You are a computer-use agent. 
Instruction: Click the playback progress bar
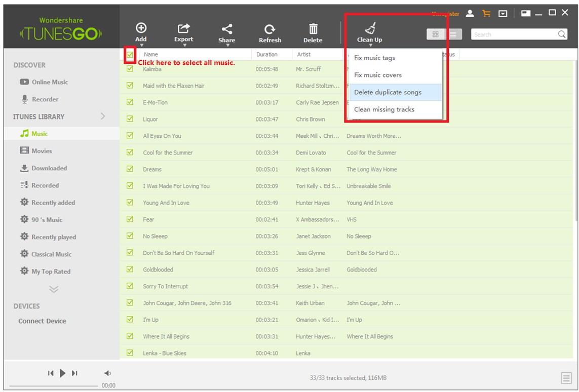click(54, 386)
